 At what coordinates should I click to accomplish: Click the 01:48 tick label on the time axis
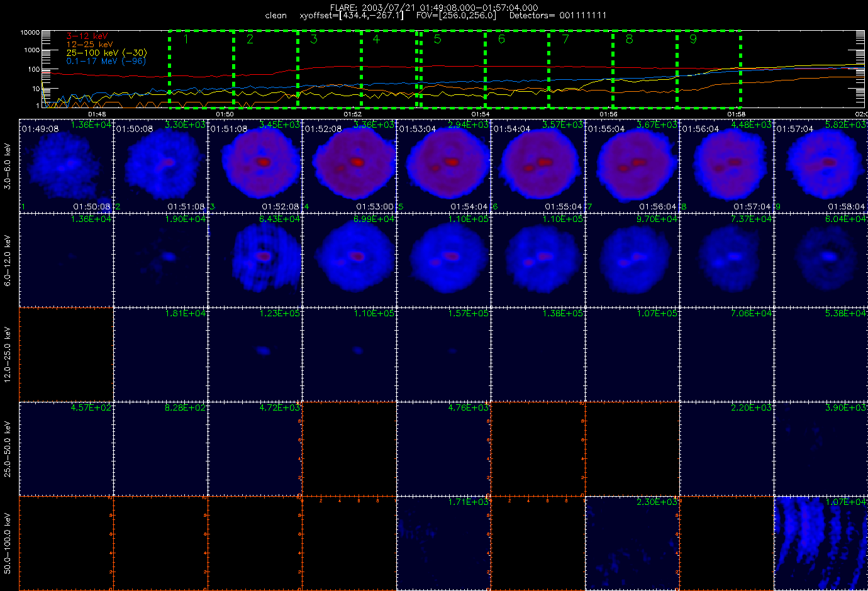tap(97, 114)
